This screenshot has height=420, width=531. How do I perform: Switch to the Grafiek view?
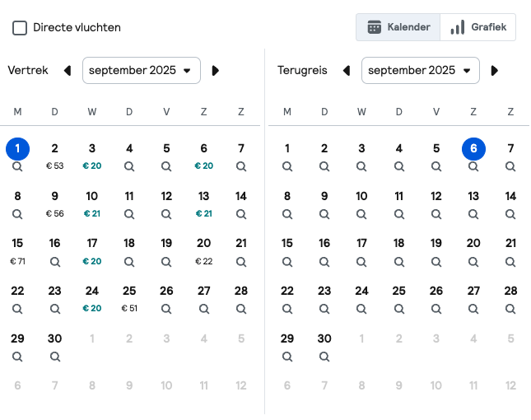point(478,27)
